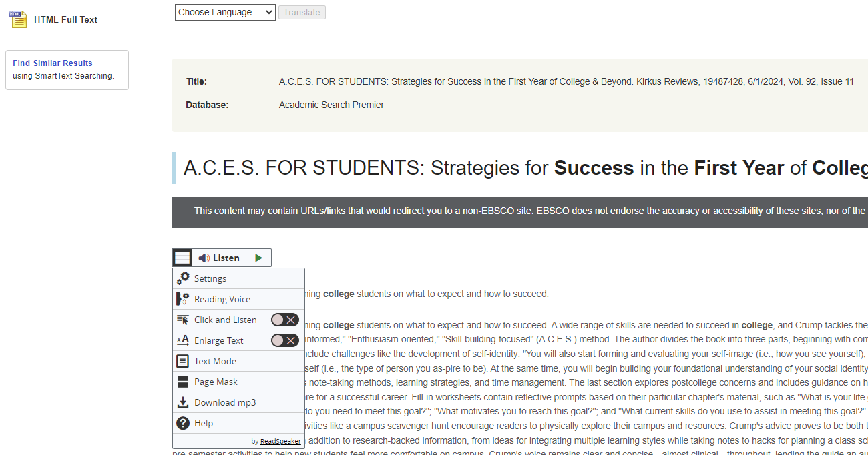Click the Translate button
The image size is (868, 455).
coord(302,12)
